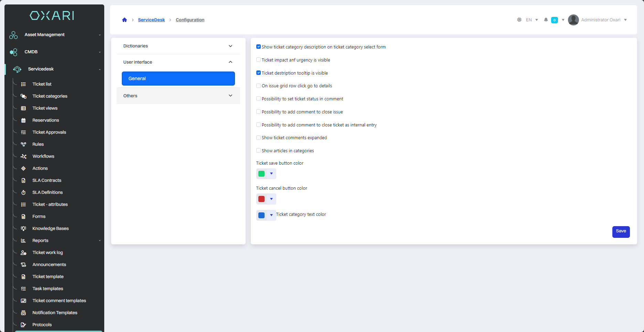Click the Workflows icon in sidebar
The image size is (644, 332).
coord(23,156)
